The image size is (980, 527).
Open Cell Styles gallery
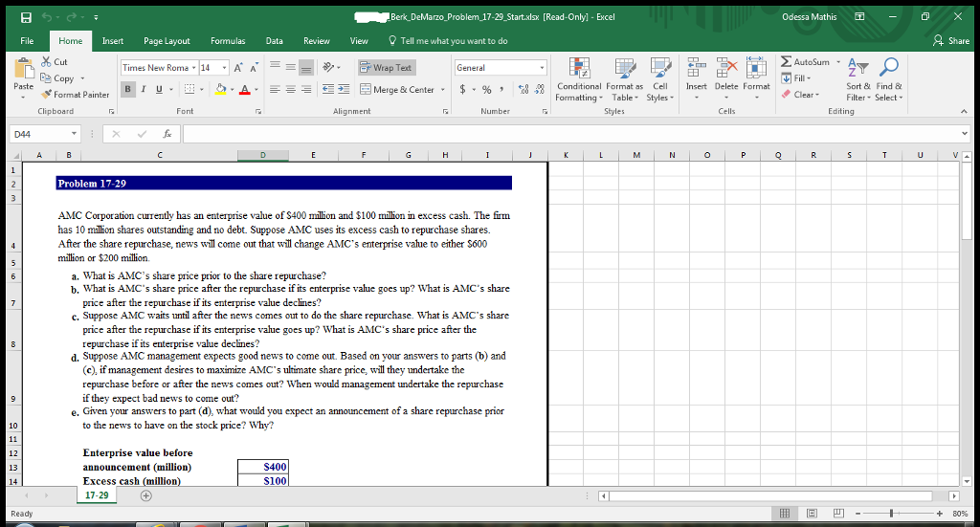pos(660,79)
